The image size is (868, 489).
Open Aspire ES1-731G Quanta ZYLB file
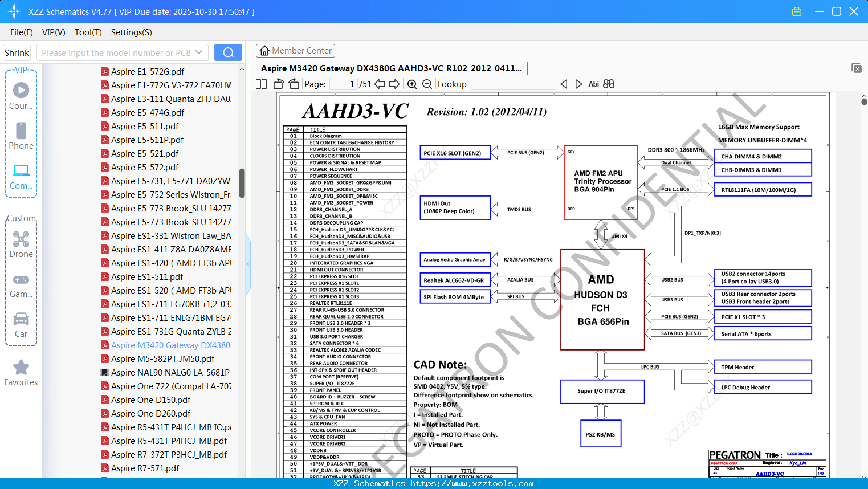(x=171, y=331)
